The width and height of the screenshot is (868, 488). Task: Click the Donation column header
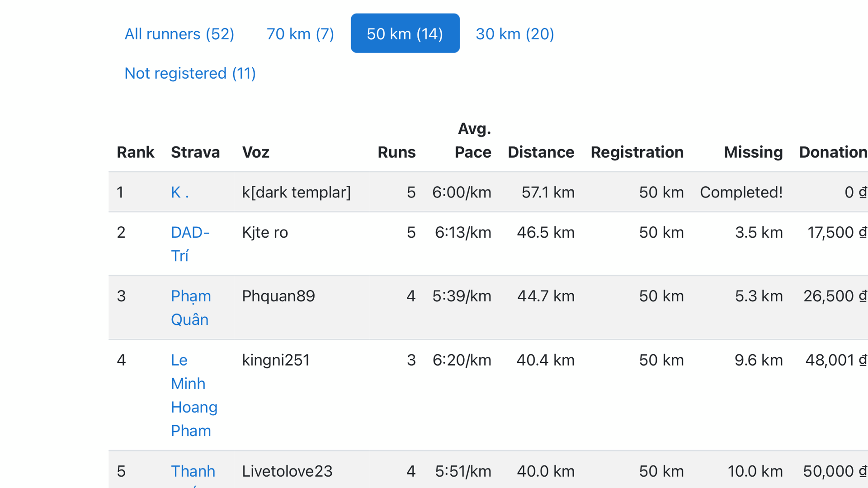pyautogui.click(x=833, y=152)
